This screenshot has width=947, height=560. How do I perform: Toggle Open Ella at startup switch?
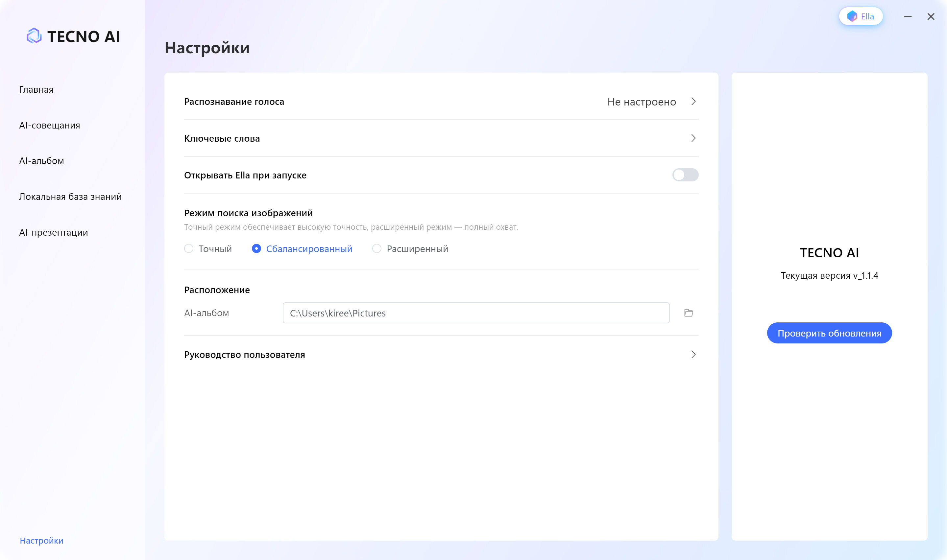685,175
